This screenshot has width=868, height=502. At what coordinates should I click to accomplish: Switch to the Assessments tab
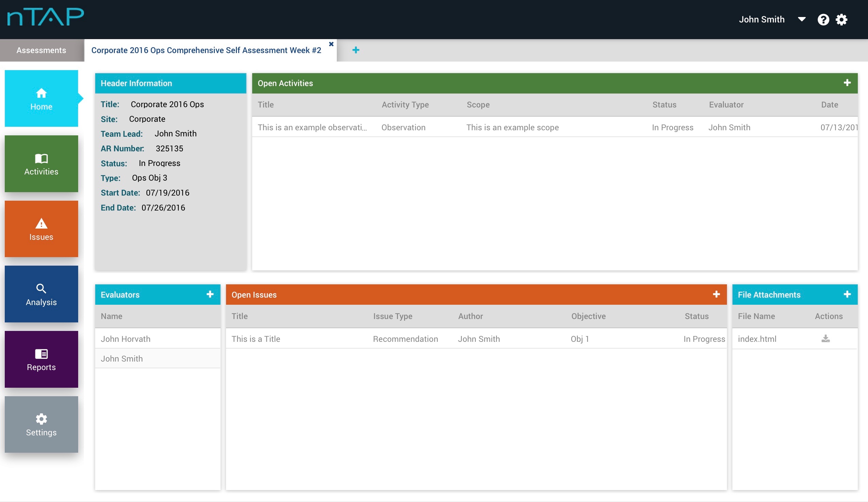(41, 50)
